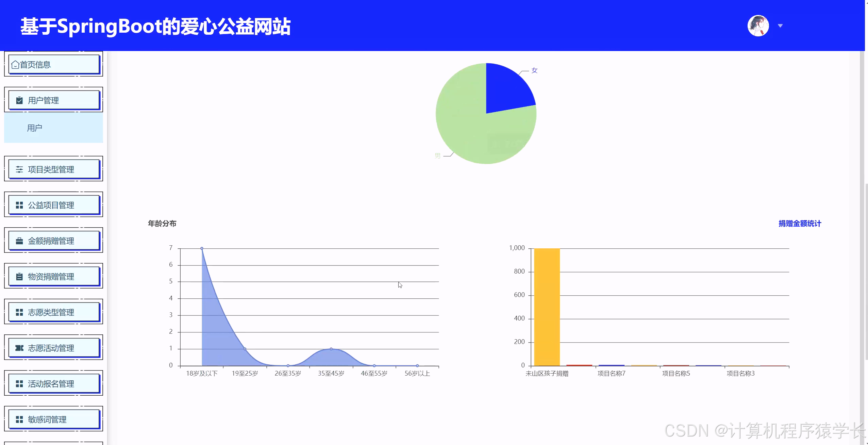868x445 pixels.
Task: Click the yellow 未山区孩子捐赠 bar
Action: tap(547, 307)
